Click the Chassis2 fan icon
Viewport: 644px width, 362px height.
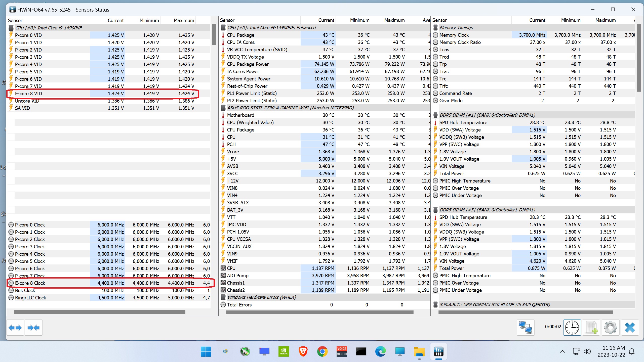click(x=223, y=290)
